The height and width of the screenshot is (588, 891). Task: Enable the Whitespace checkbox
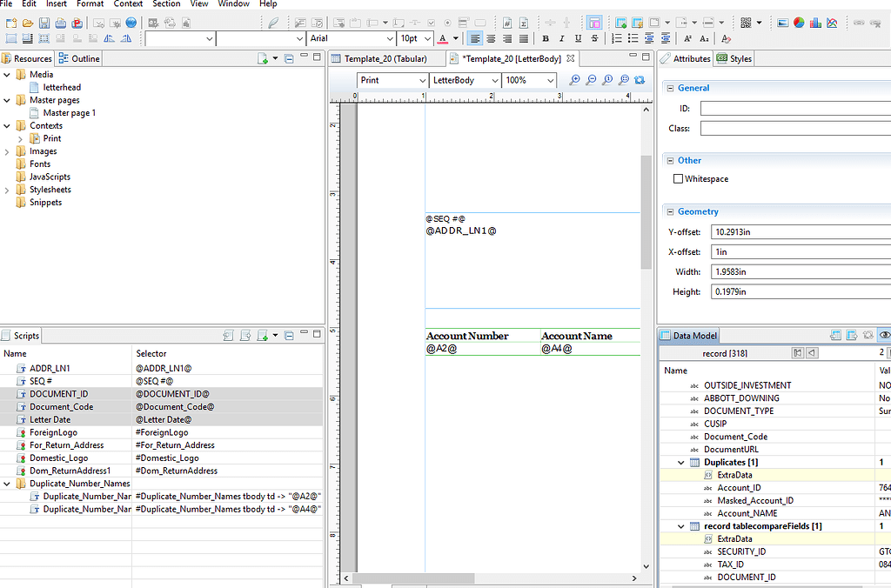pyautogui.click(x=679, y=179)
